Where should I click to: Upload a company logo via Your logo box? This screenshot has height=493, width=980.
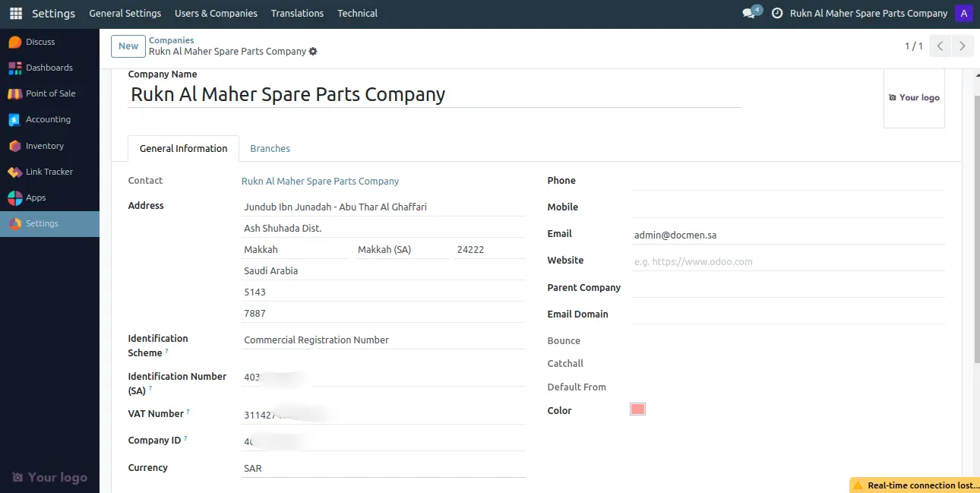(914, 98)
